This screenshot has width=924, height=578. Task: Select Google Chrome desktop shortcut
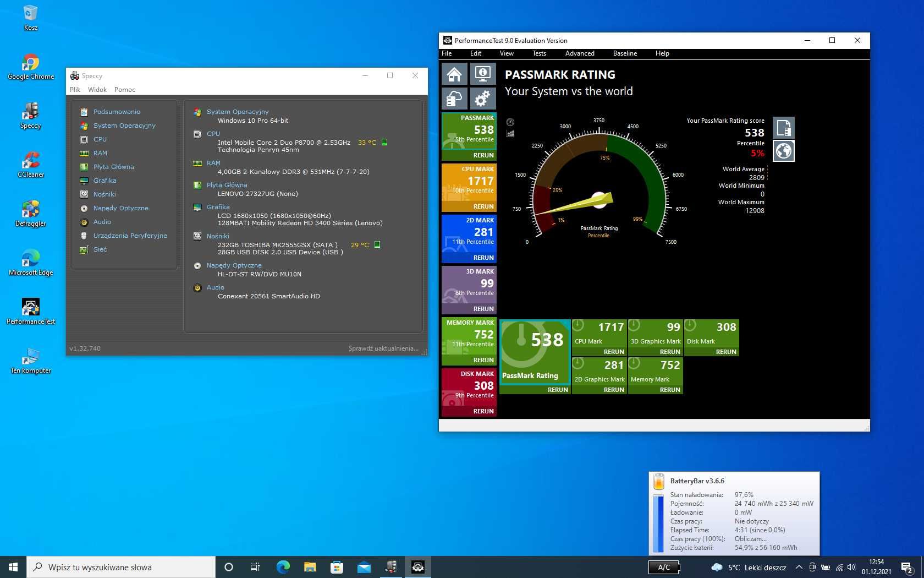31,67
